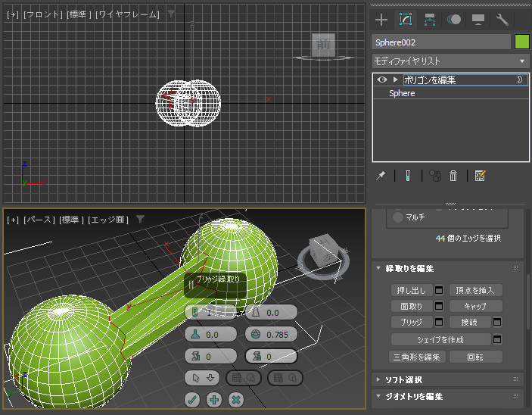Click the Sphere002 object name field
This screenshot has width=532, height=415.
440,42
